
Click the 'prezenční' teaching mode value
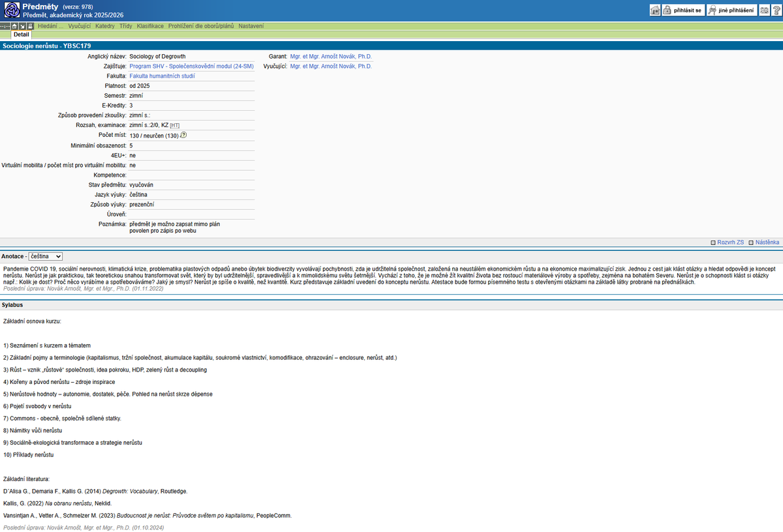142,204
